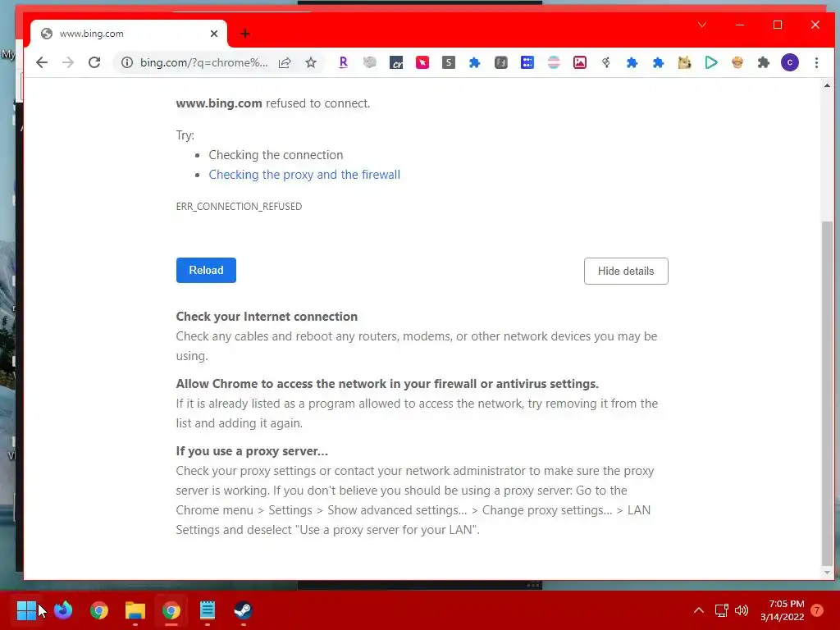The image size is (840, 630).
Task: Open the volume speaker tray icon
Action: tap(742, 610)
